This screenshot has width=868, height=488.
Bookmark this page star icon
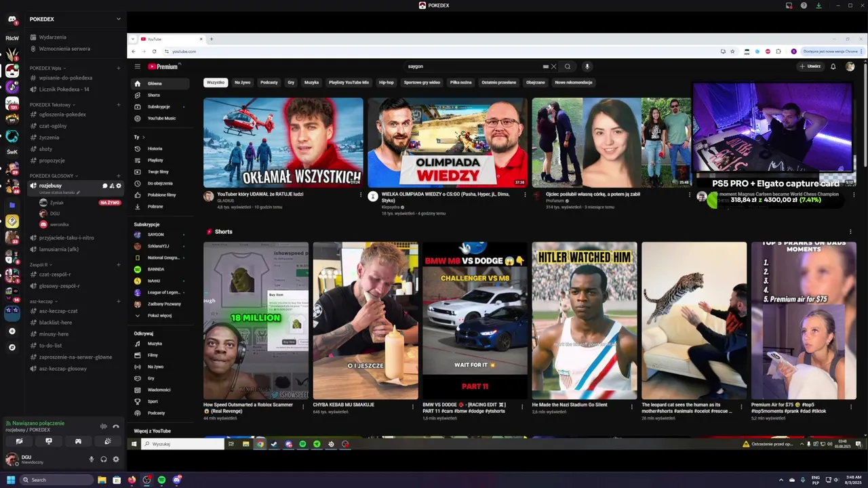click(732, 52)
